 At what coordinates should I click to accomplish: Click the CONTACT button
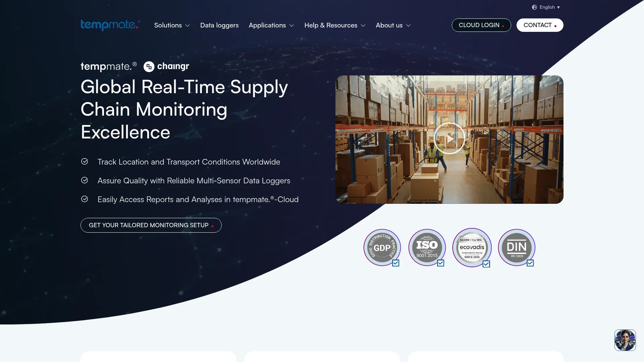(x=540, y=25)
